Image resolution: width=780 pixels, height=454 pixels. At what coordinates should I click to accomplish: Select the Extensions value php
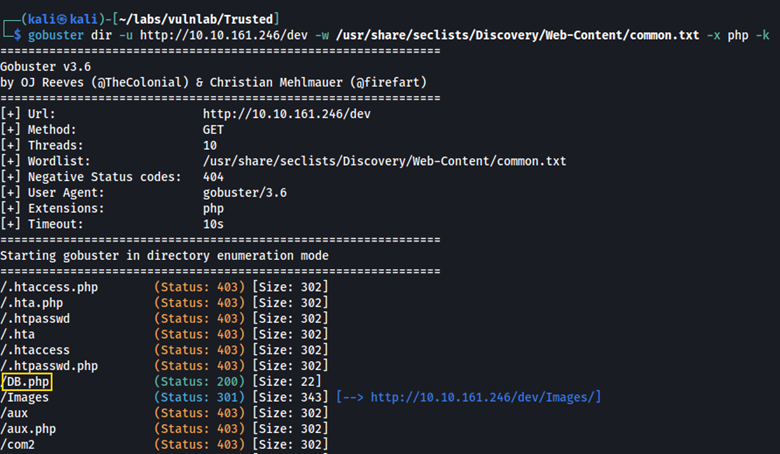[213, 209]
